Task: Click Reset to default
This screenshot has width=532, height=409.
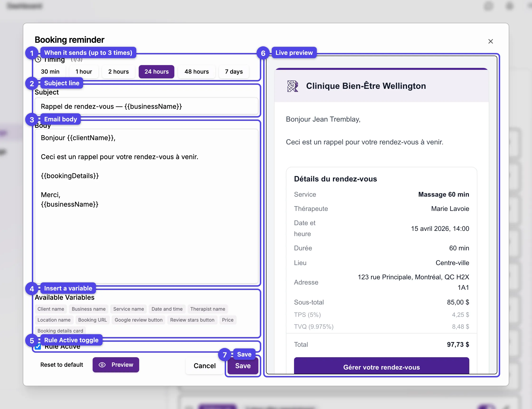Action: coord(62,365)
